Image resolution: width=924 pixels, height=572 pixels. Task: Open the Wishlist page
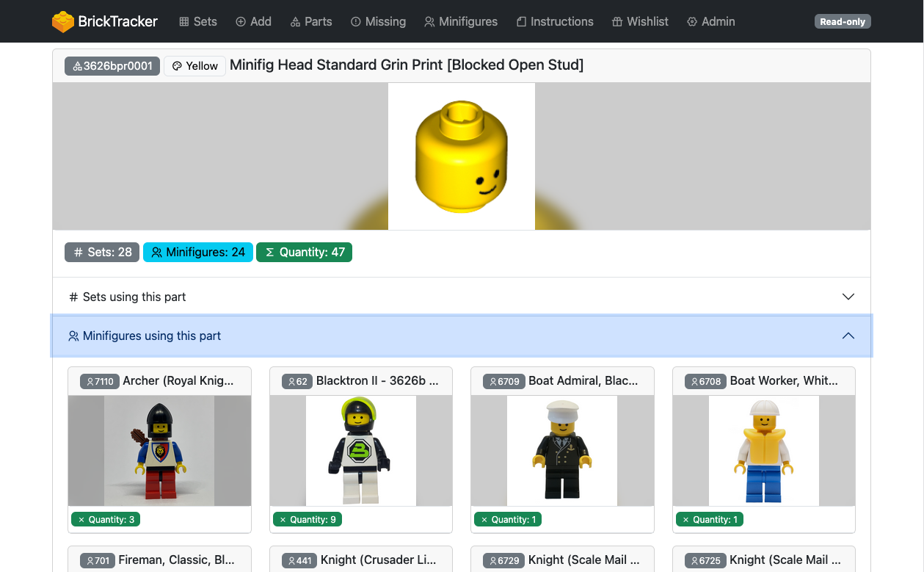tap(640, 21)
